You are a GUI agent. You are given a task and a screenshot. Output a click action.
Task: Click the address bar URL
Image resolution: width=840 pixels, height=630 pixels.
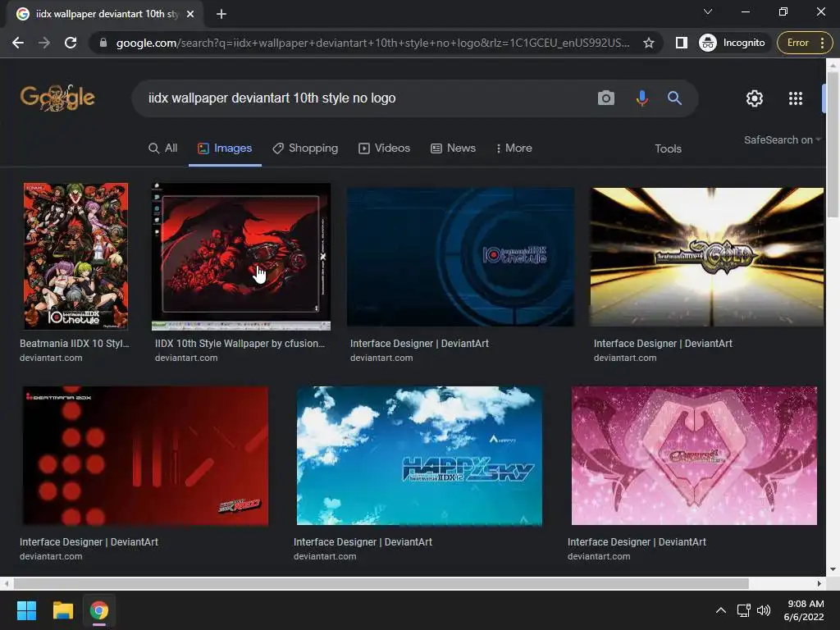[373, 43]
